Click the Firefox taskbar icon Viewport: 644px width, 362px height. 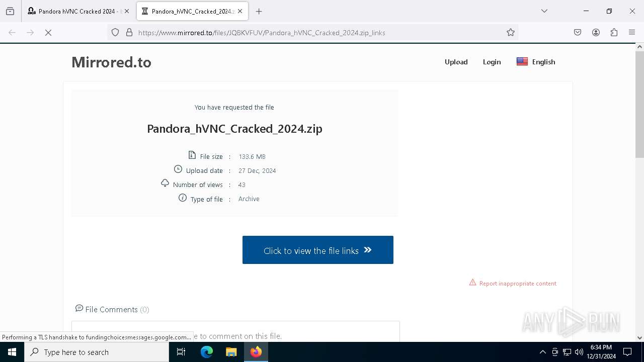click(256, 352)
